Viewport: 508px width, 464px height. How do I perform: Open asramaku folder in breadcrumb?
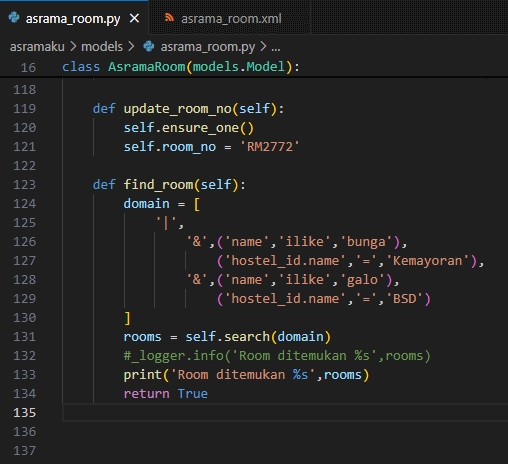[x=37, y=47]
